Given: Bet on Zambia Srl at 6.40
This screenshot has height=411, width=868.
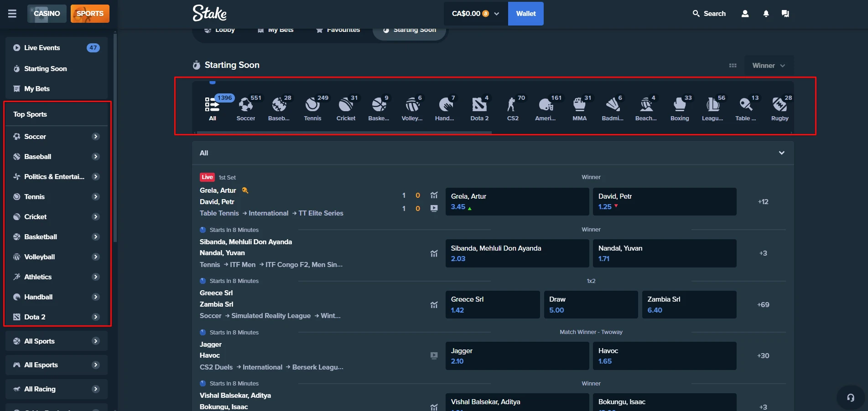Looking at the screenshot, I should [689, 304].
